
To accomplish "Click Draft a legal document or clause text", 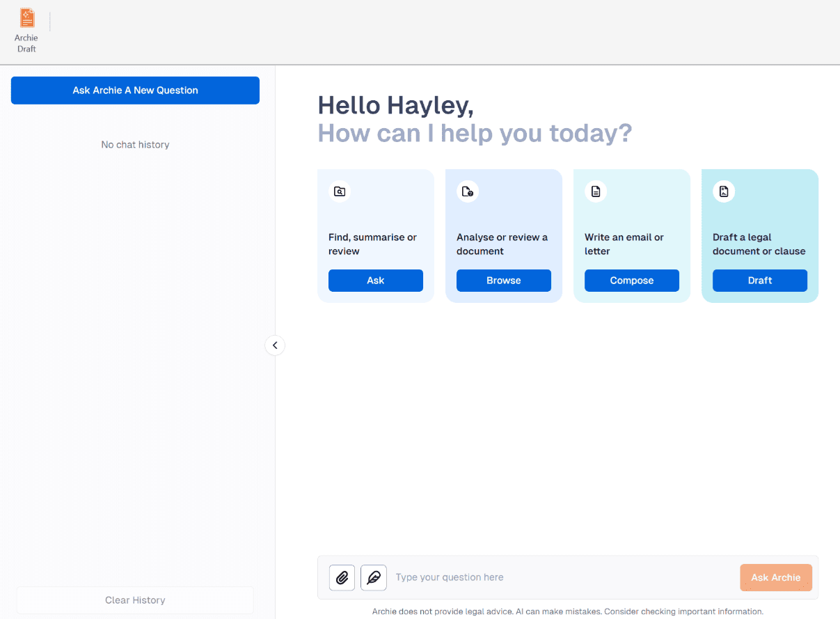I will pos(759,244).
